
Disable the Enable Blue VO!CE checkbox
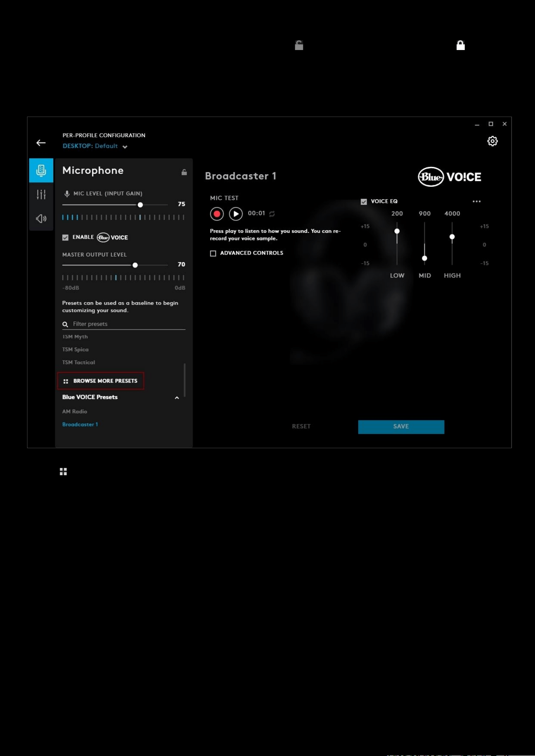point(65,238)
